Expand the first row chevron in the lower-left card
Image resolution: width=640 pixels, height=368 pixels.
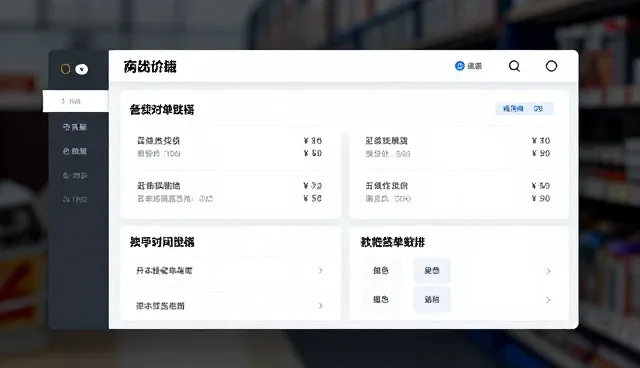click(320, 270)
